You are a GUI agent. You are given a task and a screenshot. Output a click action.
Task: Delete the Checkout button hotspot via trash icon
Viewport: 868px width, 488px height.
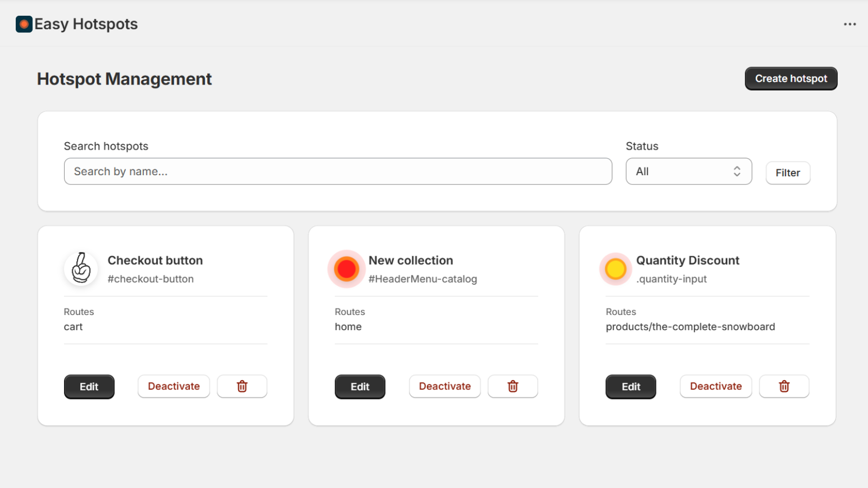point(242,387)
